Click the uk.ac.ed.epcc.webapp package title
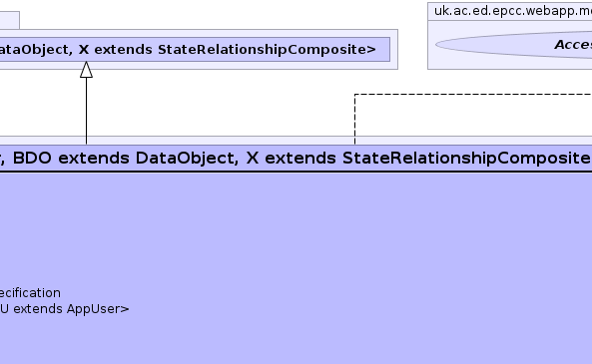 [513, 11]
